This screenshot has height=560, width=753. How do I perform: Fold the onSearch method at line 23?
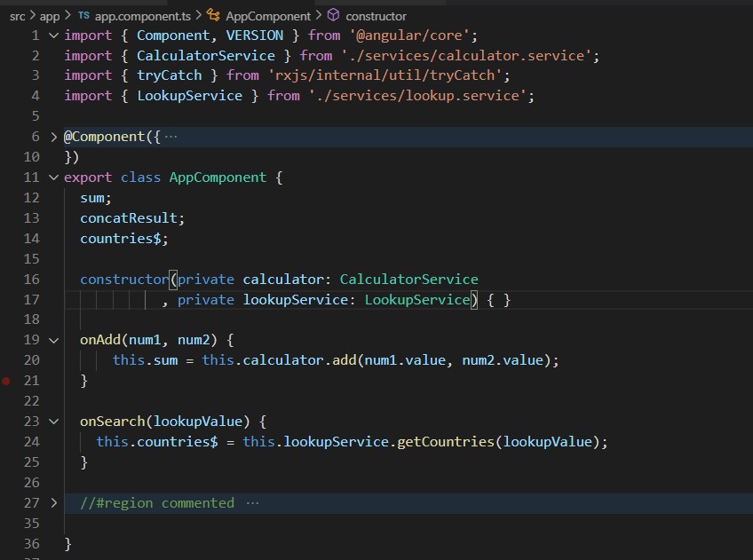pyautogui.click(x=54, y=422)
